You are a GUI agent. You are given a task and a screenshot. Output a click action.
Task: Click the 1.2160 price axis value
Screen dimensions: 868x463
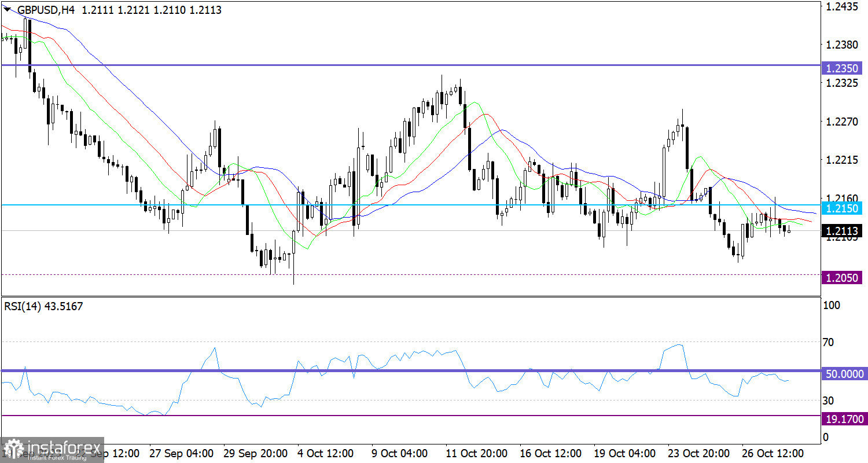point(841,197)
